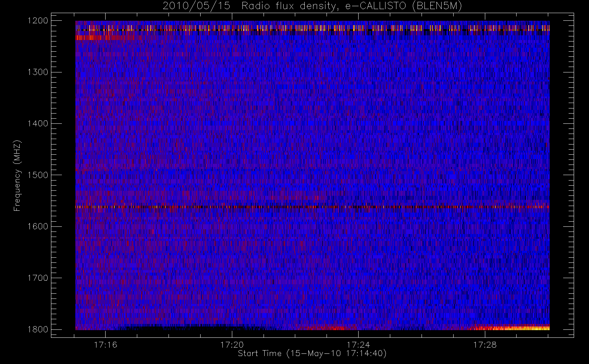
Task: Click the 1400 frequency tick label
Action: pos(38,124)
